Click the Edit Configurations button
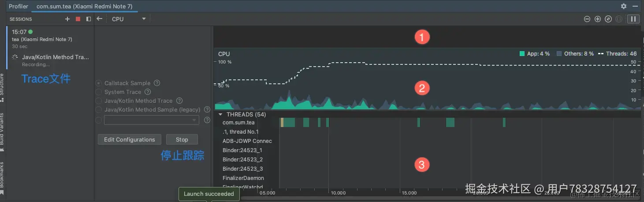 pos(130,139)
